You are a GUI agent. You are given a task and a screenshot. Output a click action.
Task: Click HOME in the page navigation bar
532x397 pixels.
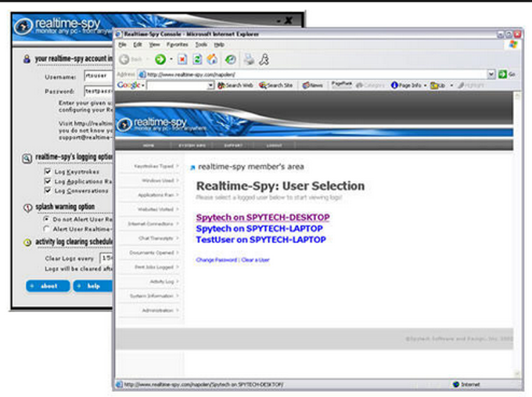pos(149,146)
